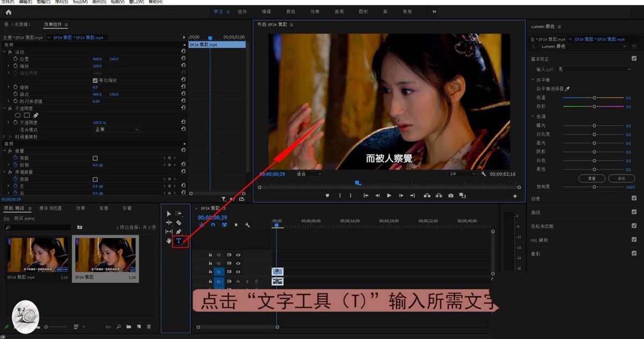Play the program monitor video
The height and width of the screenshot is (339, 644).
(389, 196)
